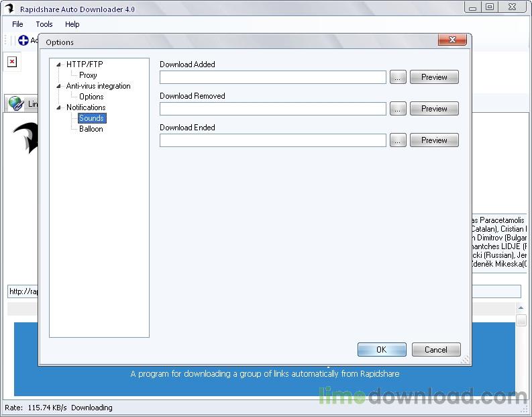The image size is (532, 417).
Task: Browse for Download Added sound file
Action: tap(398, 77)
